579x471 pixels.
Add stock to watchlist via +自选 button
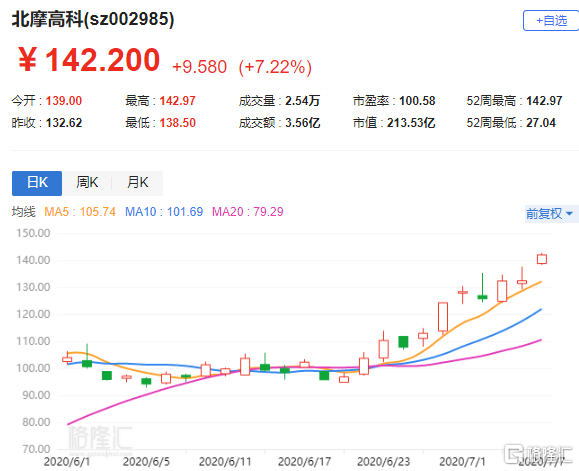click(552, 21)
